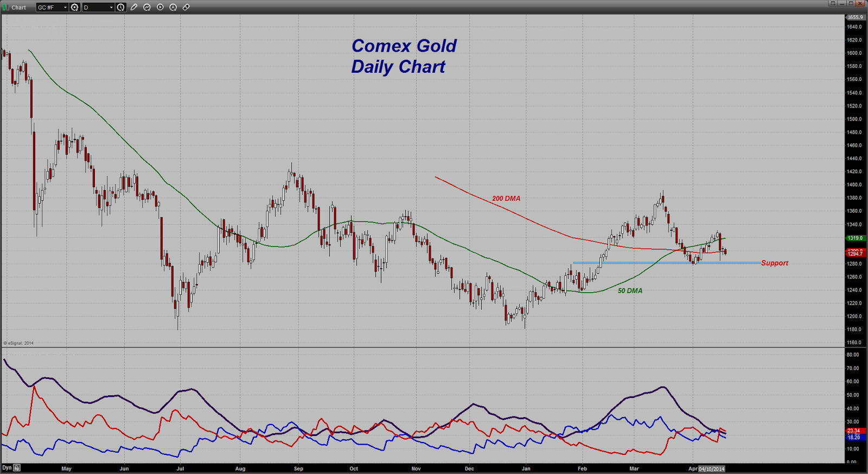
Task: Click the 80.00 indicator axis label
Action: click(x=853, y=355)
